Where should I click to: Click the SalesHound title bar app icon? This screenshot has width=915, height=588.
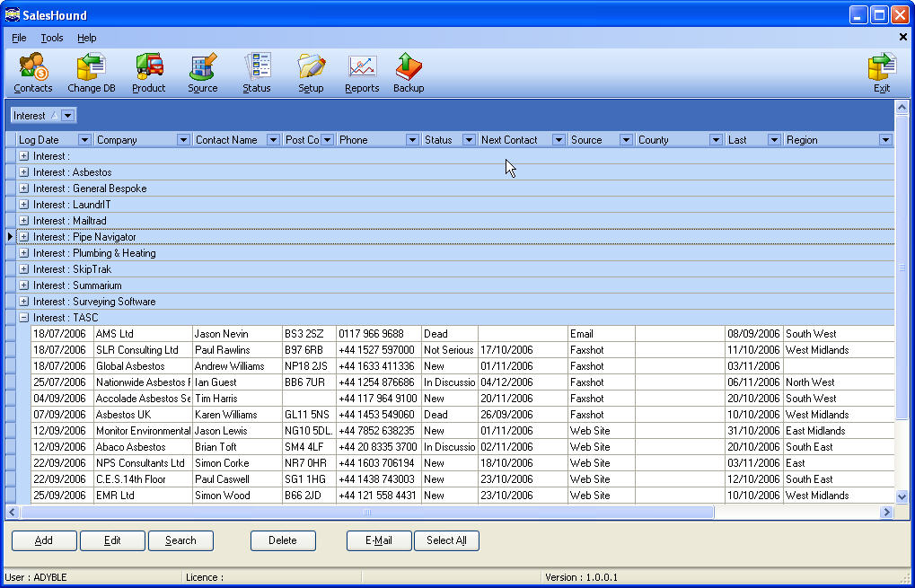(12, 14)
